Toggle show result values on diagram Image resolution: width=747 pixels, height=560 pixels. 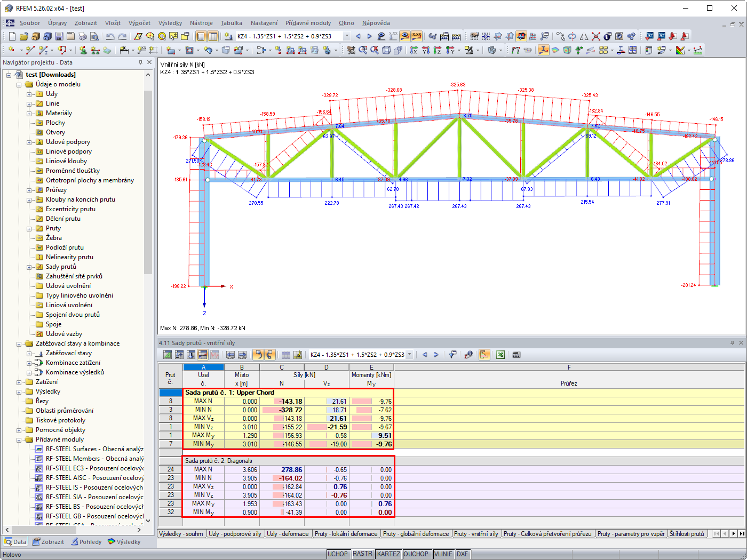[417, 36]
